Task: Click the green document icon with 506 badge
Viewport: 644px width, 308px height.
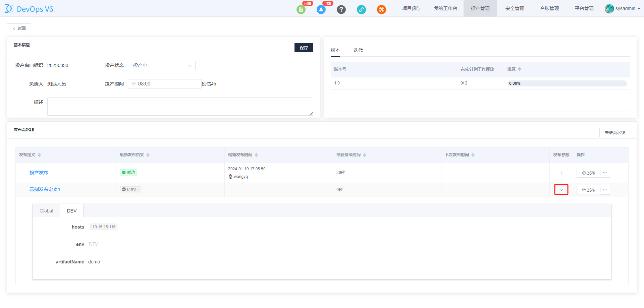Action: [301, 9]
